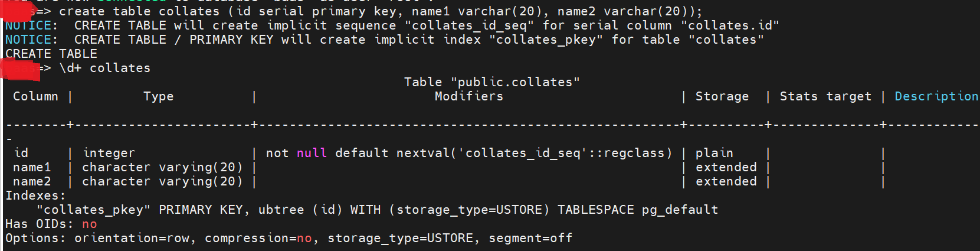This screenshot has width=980, height=251.
Task: Click the "plain" storage value
Action: click(714, 153)
